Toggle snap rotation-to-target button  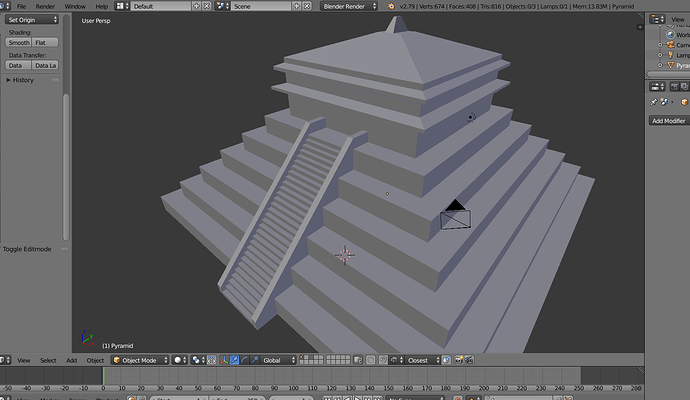pos(446,360)
